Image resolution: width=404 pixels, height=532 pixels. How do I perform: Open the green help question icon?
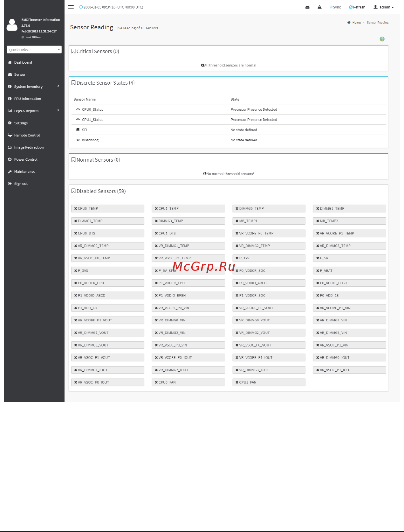coord(382,39)
